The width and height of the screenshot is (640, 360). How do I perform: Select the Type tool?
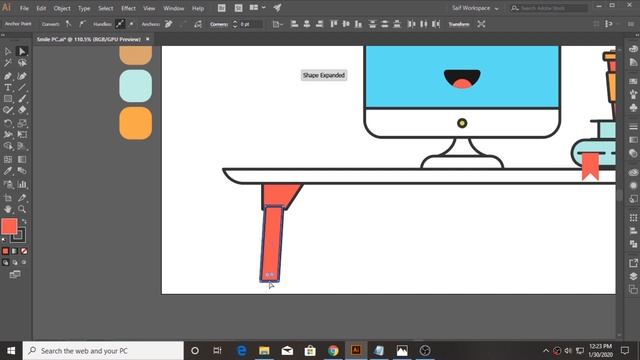(x=8, y=87)
